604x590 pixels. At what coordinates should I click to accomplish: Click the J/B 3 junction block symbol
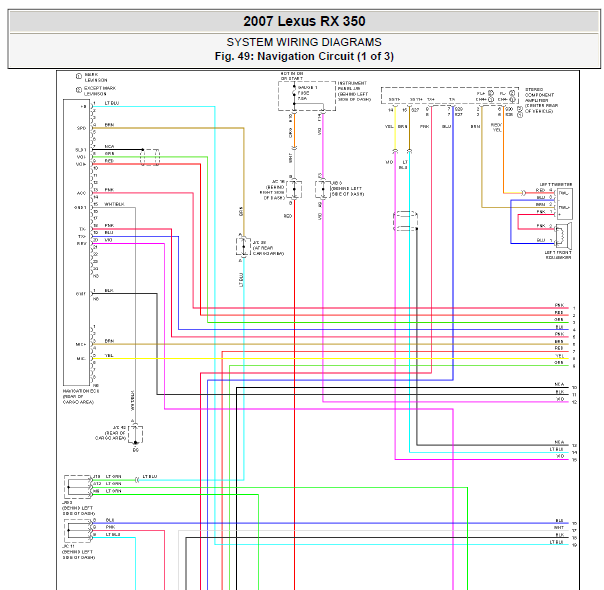coord(78,487)
